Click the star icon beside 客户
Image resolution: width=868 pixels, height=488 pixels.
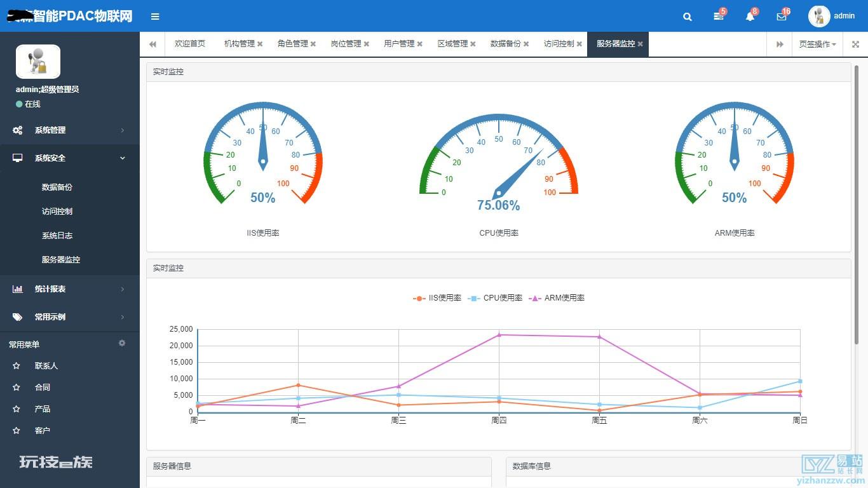(17, 431)
